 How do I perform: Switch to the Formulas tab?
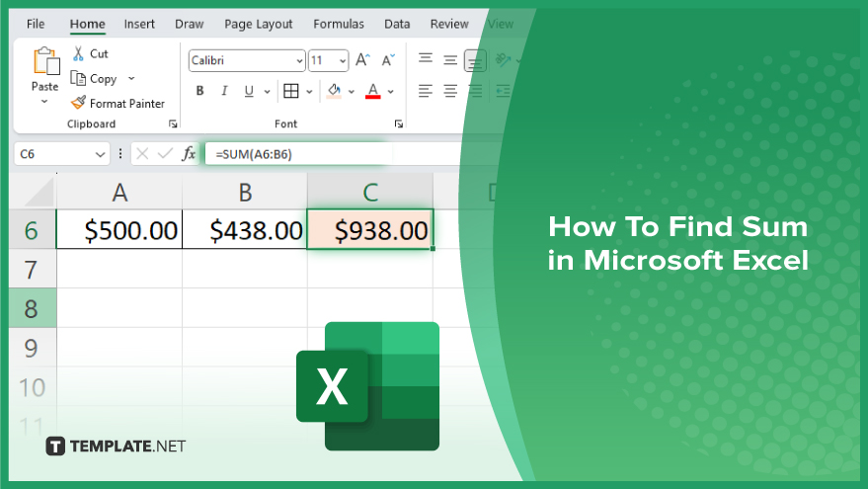pos(339,24)
